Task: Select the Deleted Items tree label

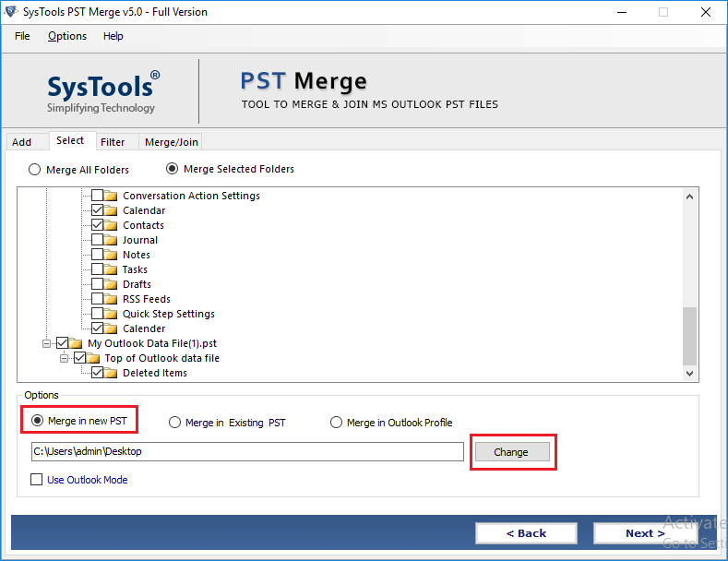Action: pyautogui.click(x=155, y=373)
